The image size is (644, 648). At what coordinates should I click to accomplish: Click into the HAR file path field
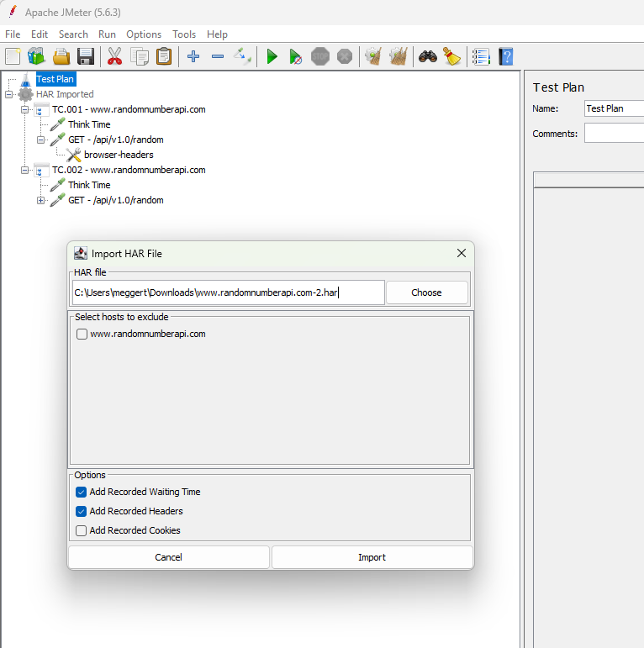(227, 292)
